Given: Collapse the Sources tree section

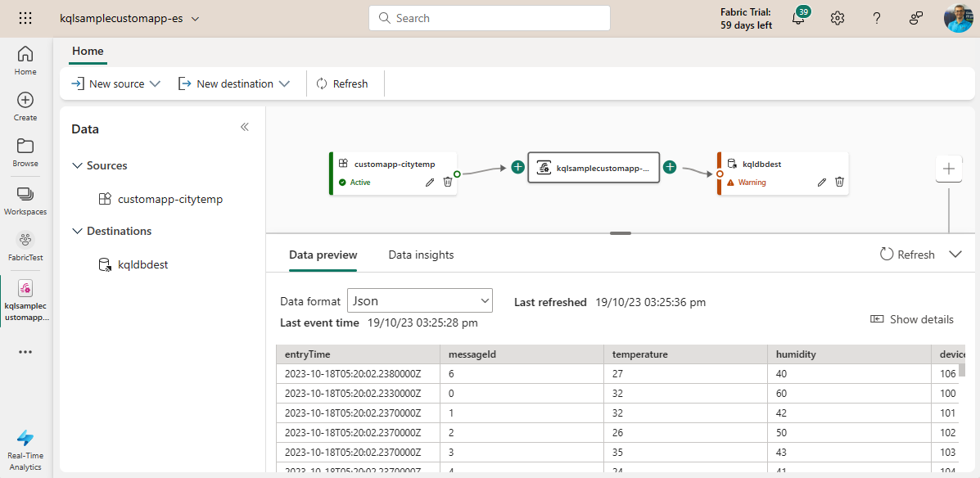Looking at the screenshot, I should point(77,165).
